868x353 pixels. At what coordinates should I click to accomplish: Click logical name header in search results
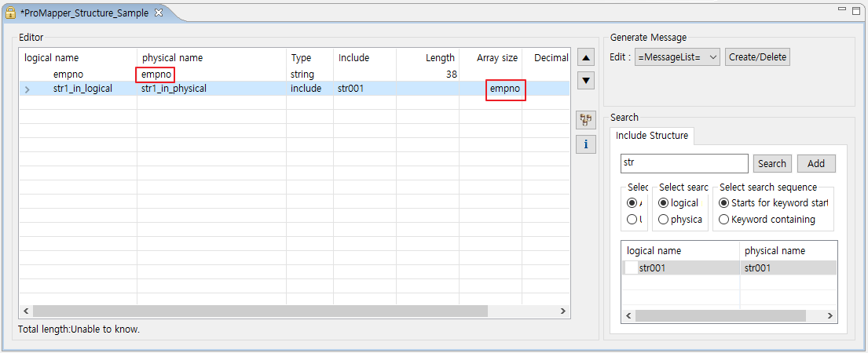pos(654,251)
